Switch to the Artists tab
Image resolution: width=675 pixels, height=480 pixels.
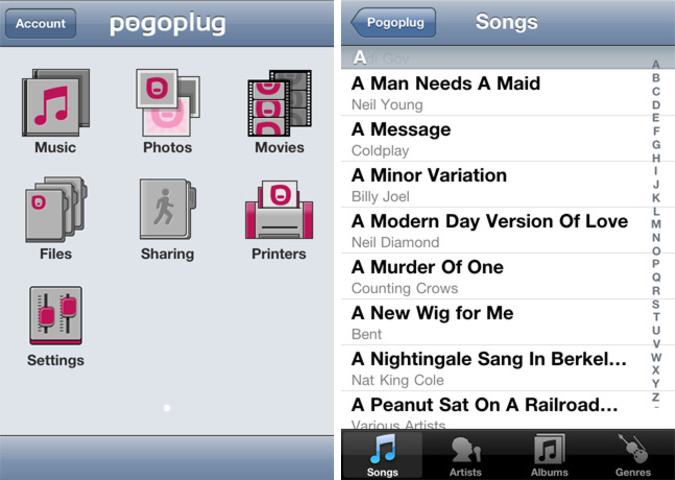pos(465,454)
